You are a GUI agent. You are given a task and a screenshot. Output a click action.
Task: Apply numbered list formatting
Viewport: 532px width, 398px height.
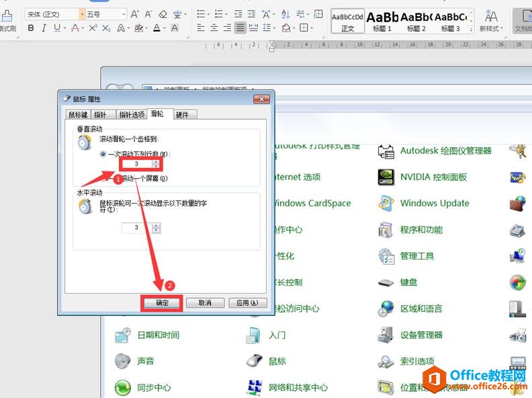pos(219,14)
